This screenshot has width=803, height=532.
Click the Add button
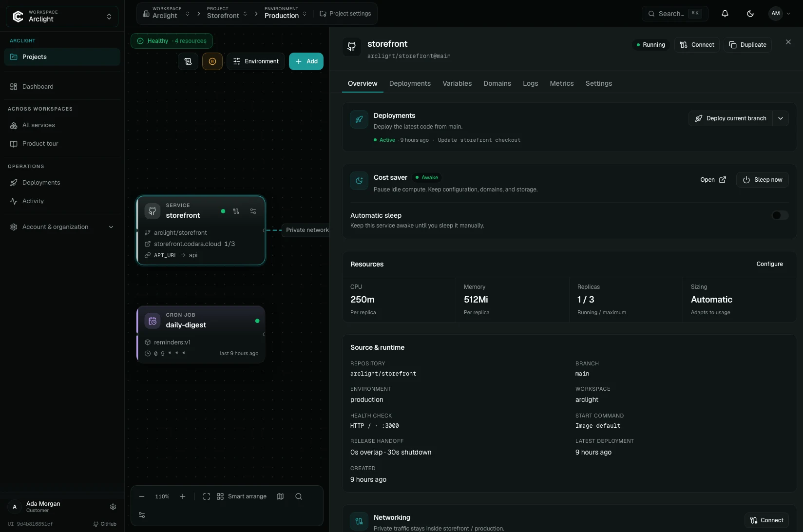[306, 61]
